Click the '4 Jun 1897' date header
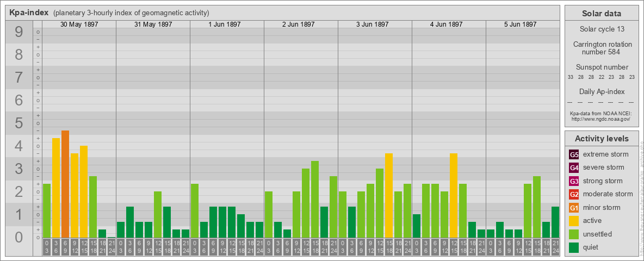The width and height of the screenshot is (644, 261). coord(447,24)
